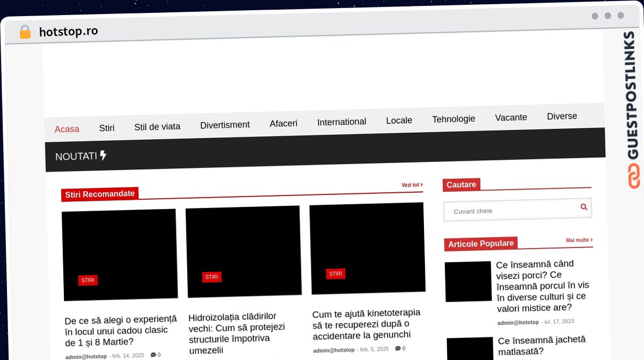644x360 pixels.
Task: Click thumbnail beside visezi porci article
Action: tap(468, 282)
